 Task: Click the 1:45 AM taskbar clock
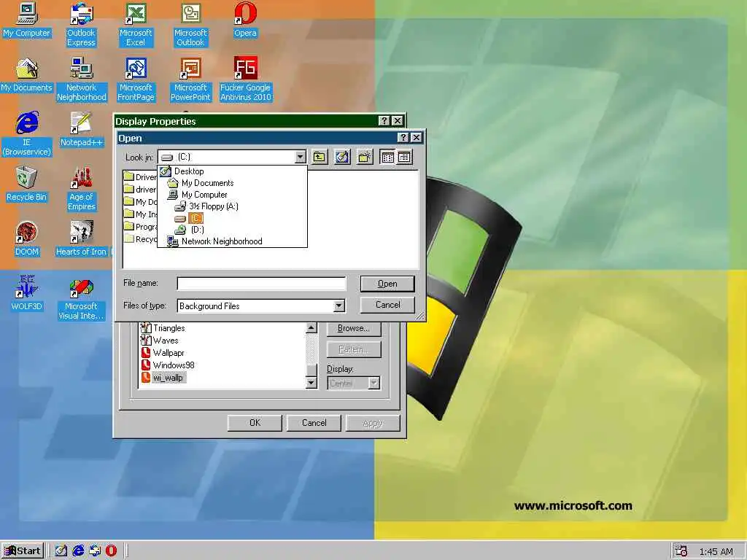[716, 551]
